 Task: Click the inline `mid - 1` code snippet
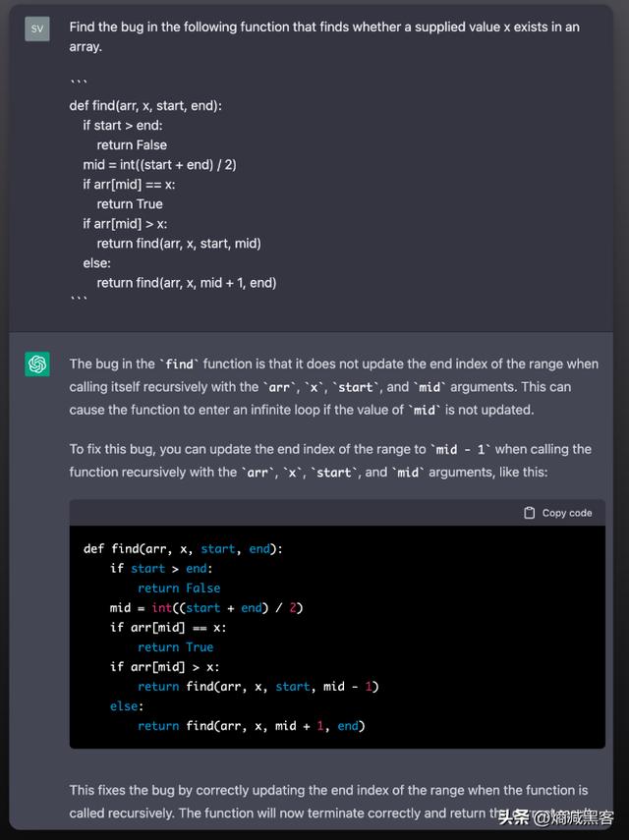[x=461, y=449]
